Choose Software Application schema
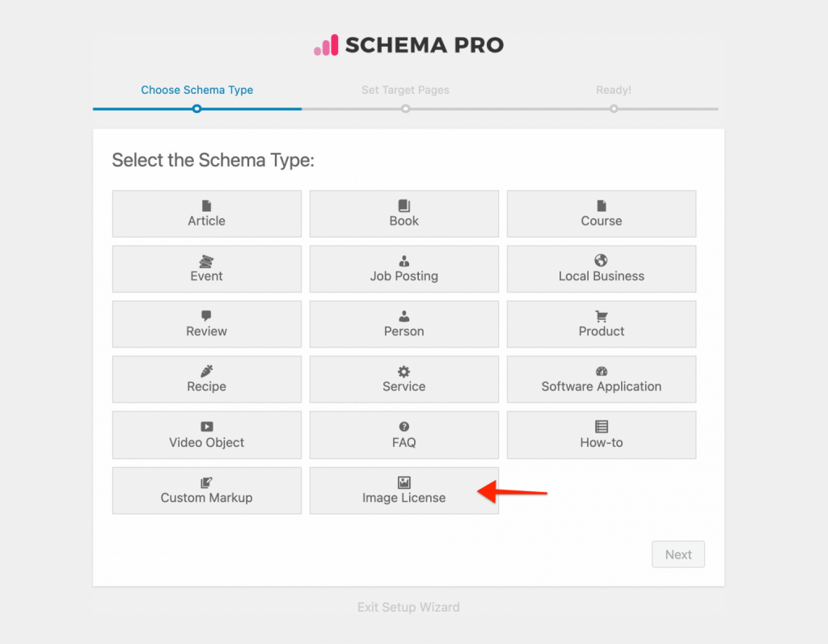This screenshot has width=828, height=644. coord(601,379)
